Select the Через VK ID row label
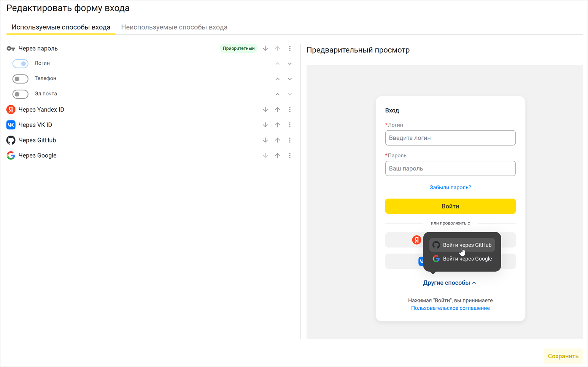This screenshot has height=367, width=588. click(35, 125)
